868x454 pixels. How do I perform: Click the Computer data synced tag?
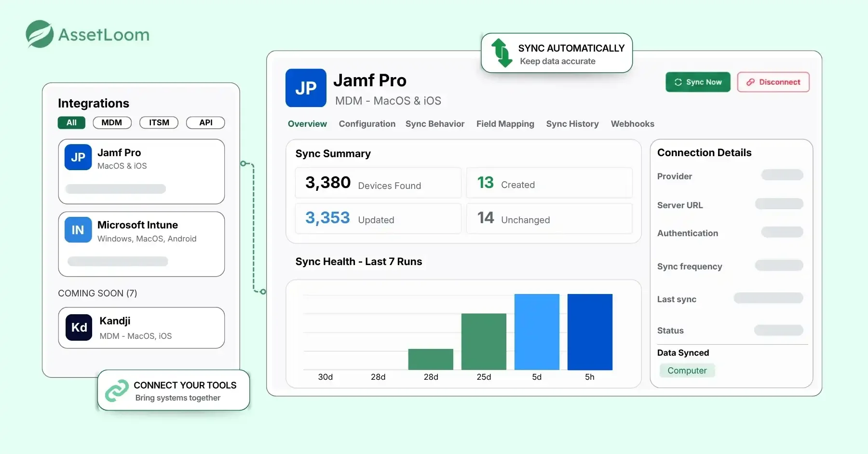pos(687,371)
